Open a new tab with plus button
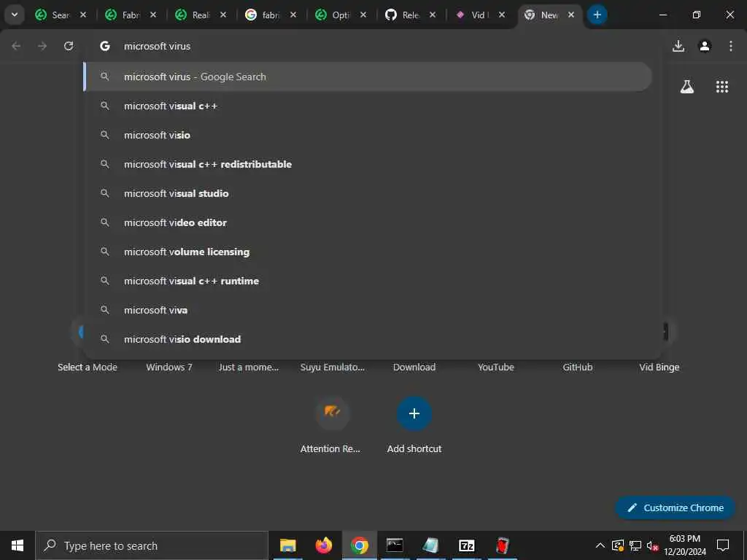Screen dimensions: 747x560 [597, 15]
